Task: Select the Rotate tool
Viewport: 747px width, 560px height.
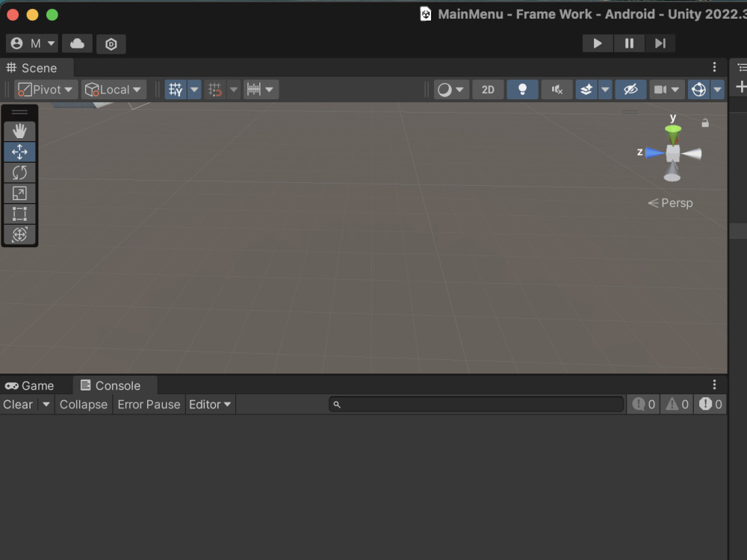Action: tap(19, 172)
